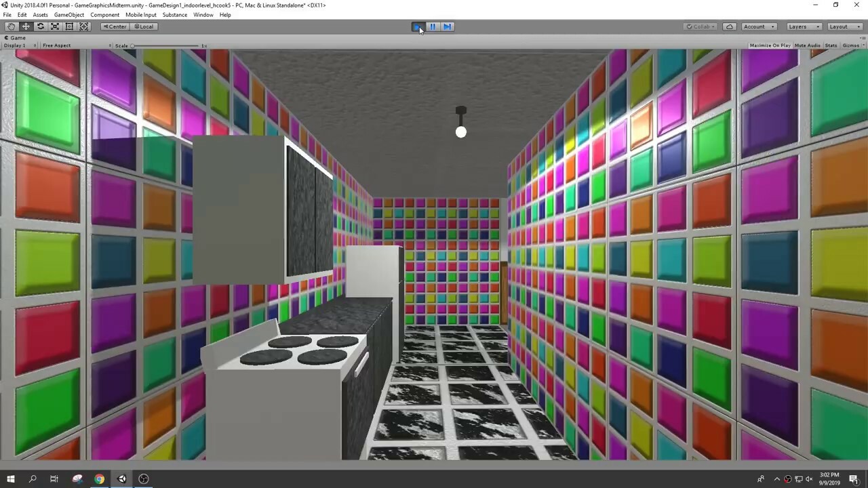This screenshot has width=868, height=488.
Task: Open the GameObject menu
Action: tap(68, 14)
